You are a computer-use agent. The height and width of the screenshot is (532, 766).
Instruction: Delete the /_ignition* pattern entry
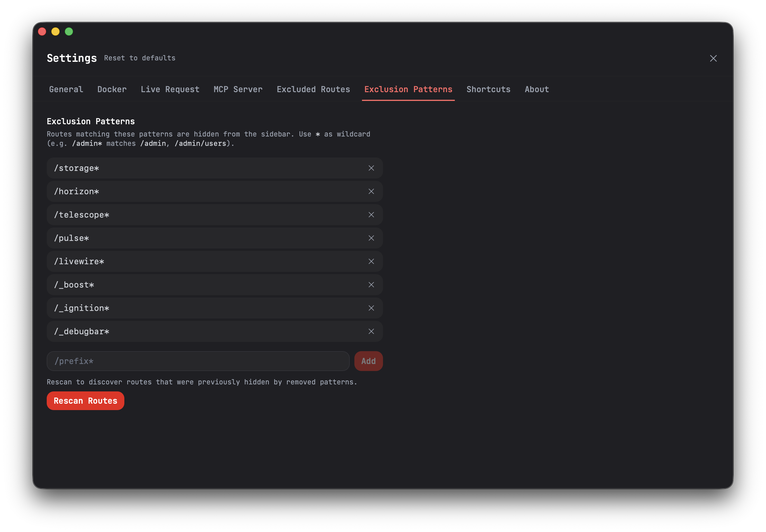tap(371, 308)
